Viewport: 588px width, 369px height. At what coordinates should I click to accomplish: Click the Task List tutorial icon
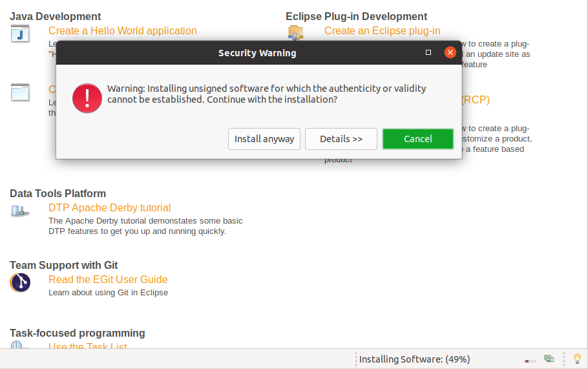(x=17, y=346)
